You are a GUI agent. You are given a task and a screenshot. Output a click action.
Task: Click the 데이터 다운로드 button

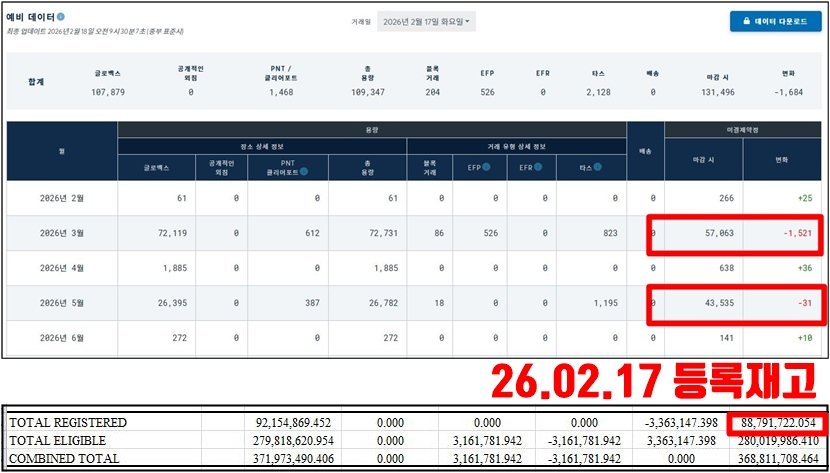click(775, 22)
